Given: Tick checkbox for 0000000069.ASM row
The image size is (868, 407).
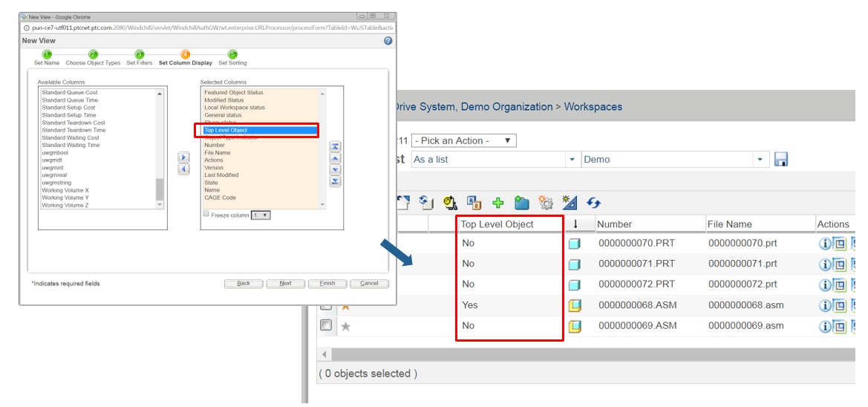Looking at the screenshot, I should (x=326, y=325).
